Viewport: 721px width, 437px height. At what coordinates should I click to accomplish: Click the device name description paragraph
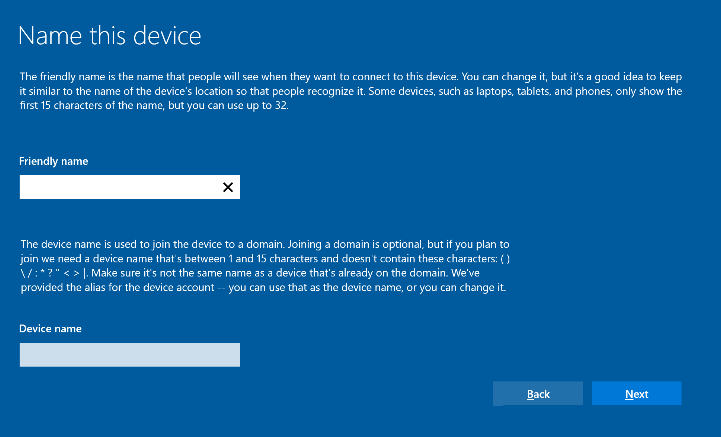(x=265, y=266)
